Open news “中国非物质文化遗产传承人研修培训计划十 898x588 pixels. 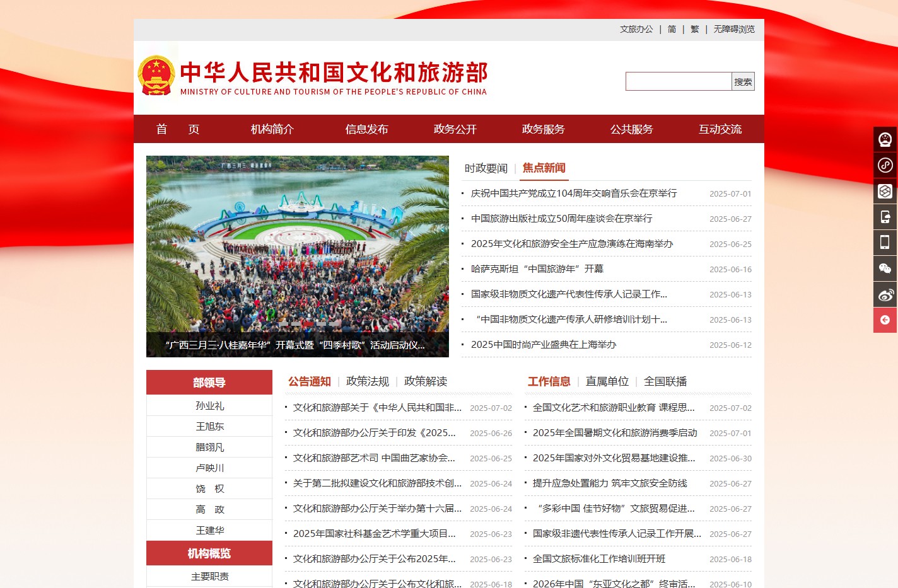point(571,320)
